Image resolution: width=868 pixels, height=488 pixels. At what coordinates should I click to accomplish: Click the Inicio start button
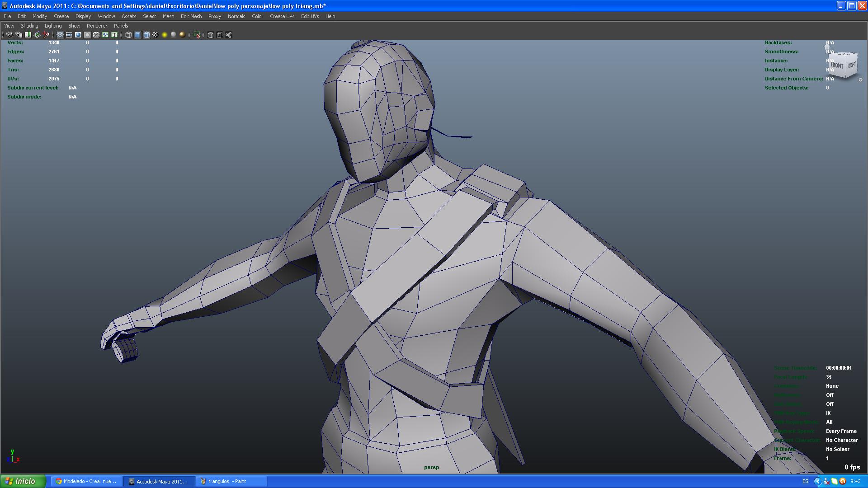point(23,481)
